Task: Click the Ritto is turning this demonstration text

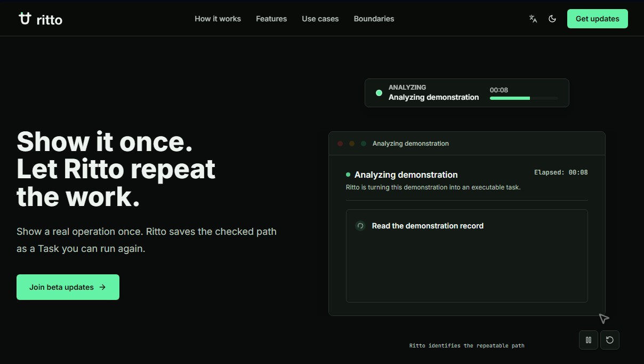Action: (x=433, y=187)
